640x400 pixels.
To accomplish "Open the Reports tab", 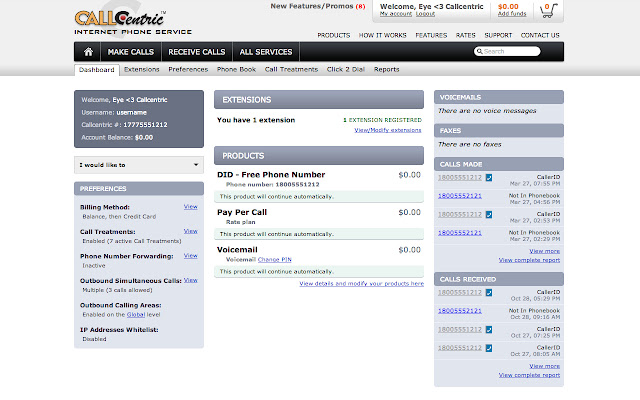I will 387,69.
